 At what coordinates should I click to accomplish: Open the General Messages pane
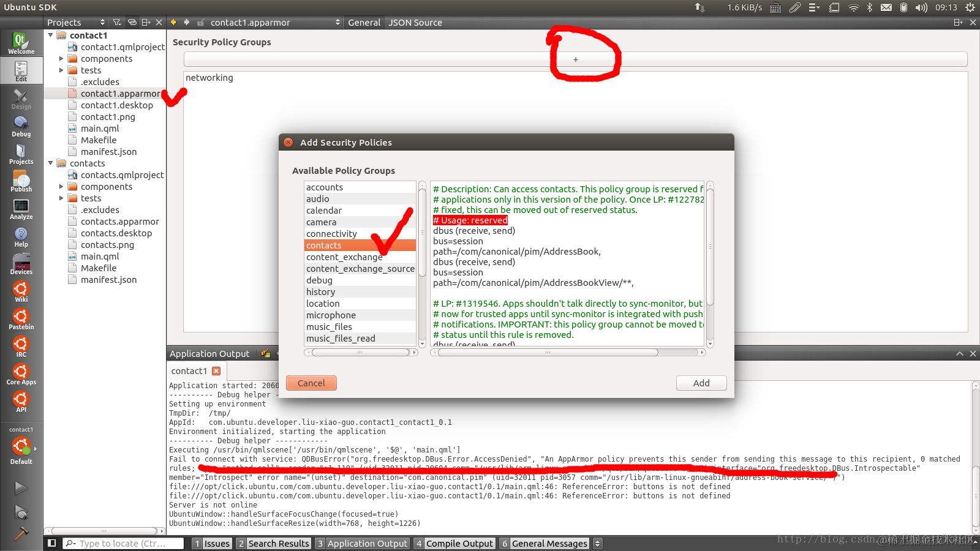(x=544, y=544)
